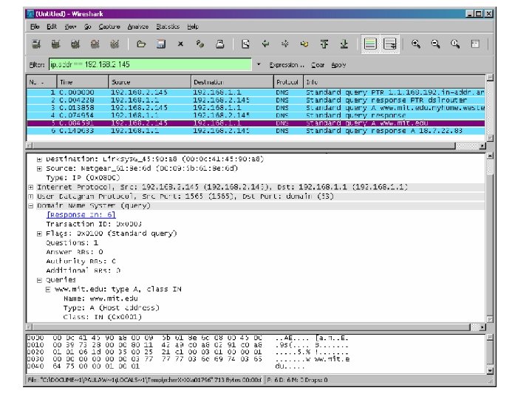Go forward in packet history arrow
This screenshot has height=399, width=532.
coord(285,44)
